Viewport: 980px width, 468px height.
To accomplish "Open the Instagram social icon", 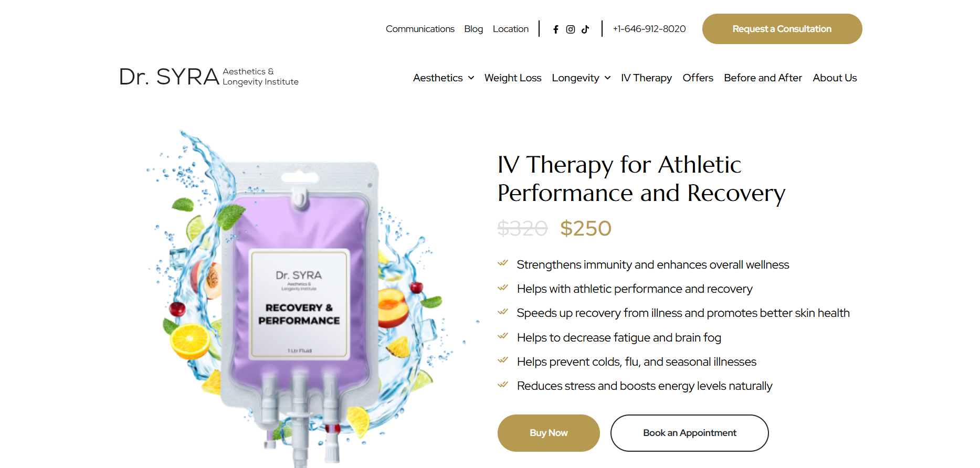I will click(571, 29).
